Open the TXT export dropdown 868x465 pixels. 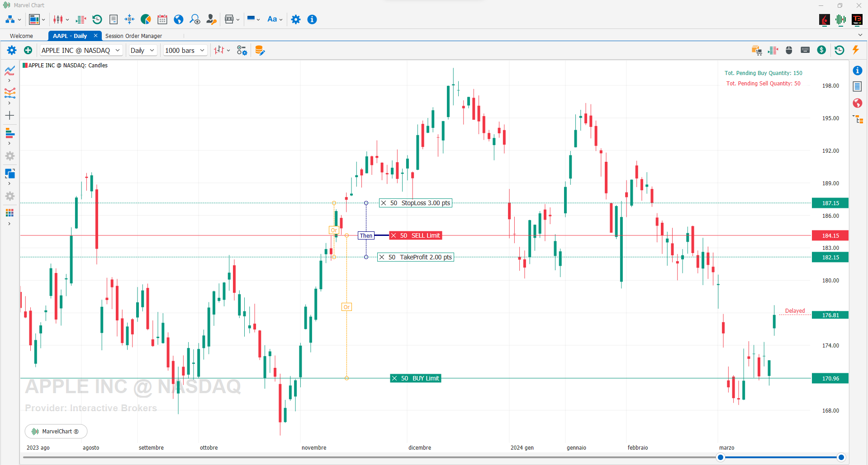point(238,19)
